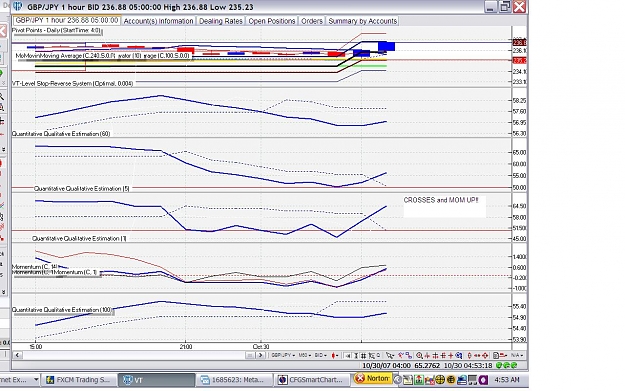
Task: Open the Dealing Rates tab
Action: point(221,21)
